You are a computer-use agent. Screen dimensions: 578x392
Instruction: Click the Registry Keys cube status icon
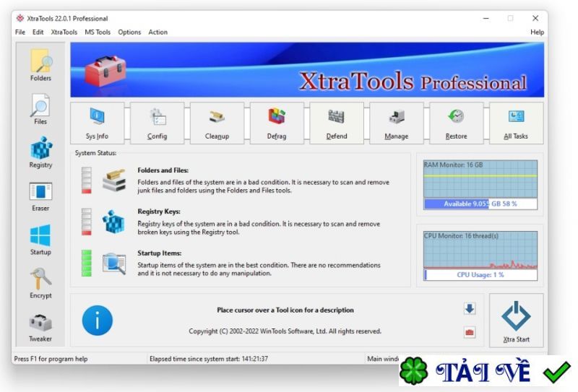[114, 222]
